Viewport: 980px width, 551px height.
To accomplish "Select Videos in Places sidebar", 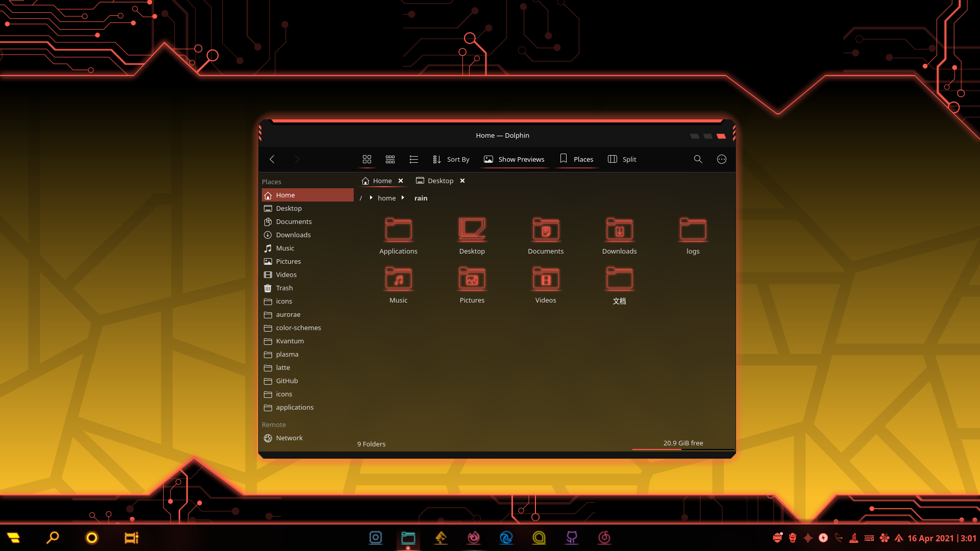I will click(x=308, y=274).
